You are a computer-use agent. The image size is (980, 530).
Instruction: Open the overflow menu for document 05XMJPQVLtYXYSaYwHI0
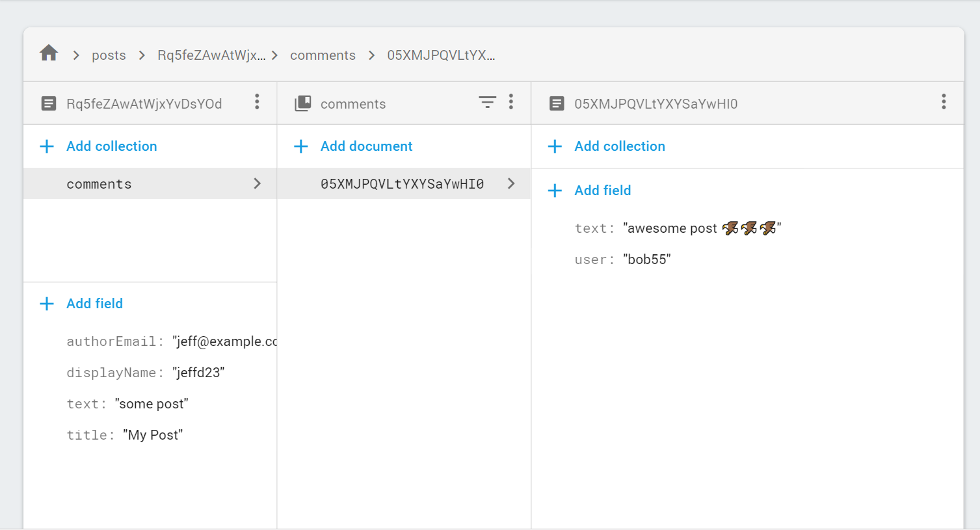(x=944, y=102)
